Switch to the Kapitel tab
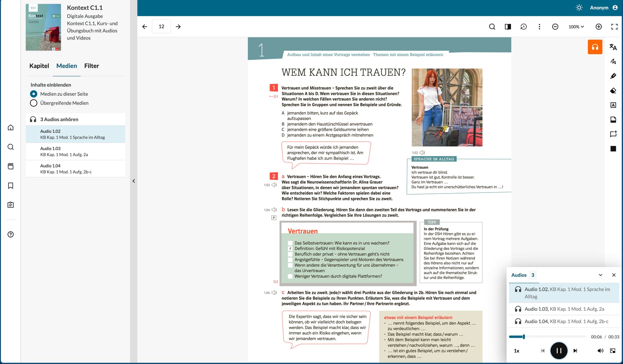The height and width of the screenshot is (364, 623). pos(39,66)
